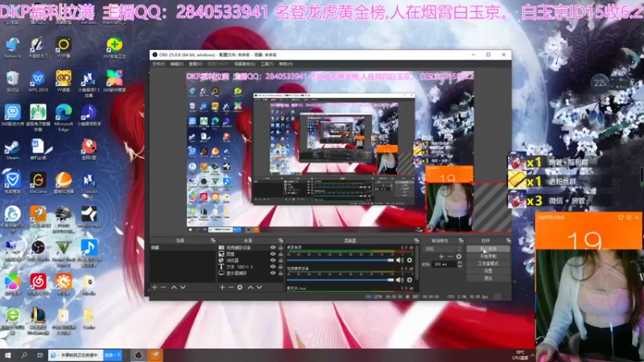
Task: Move source down with the down arrow
Action: coord(259,287)
